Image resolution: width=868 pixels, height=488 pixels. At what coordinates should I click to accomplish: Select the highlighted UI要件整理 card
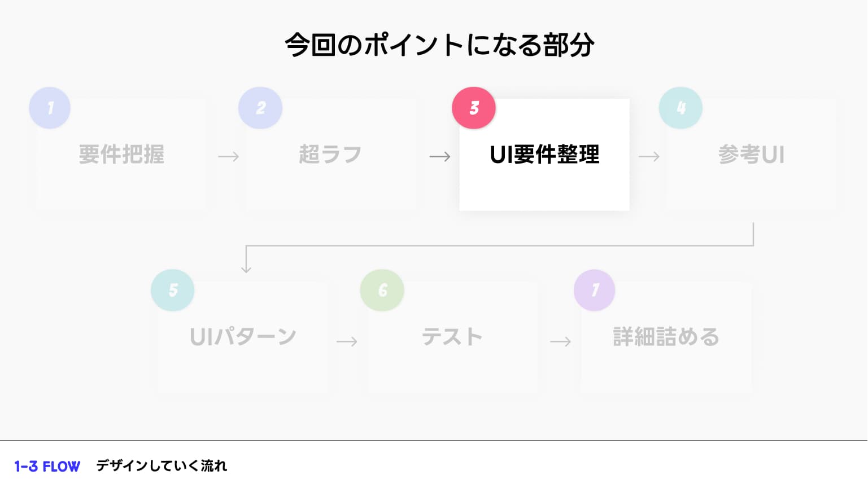pos(544,155)
